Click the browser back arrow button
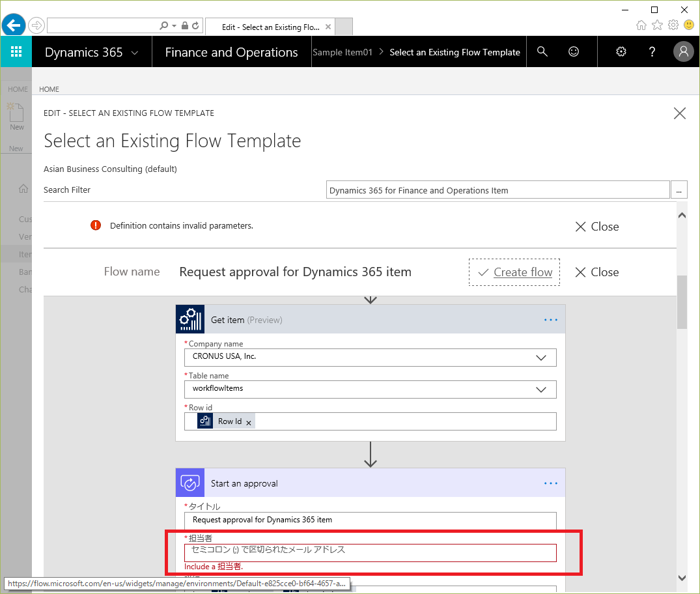This screenshot has height=594, width=700. pyautogui.click(x=14, y=25)
